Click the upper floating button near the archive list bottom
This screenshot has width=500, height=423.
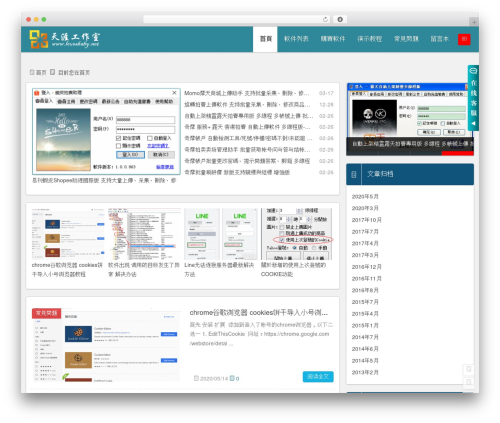[468, 369]
